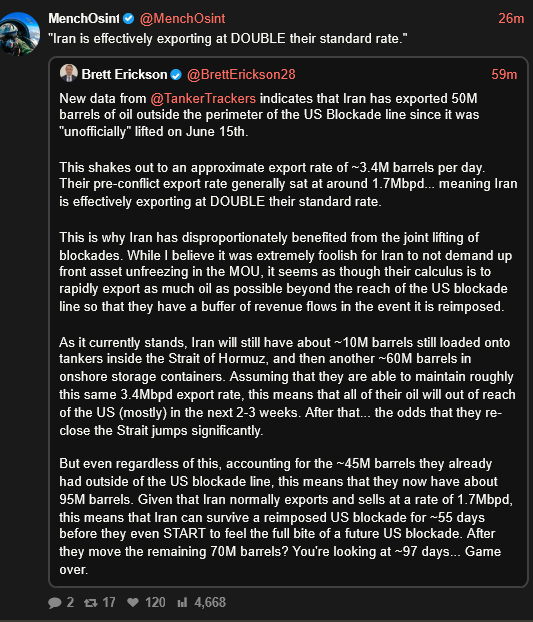
Task: Visit the @BrettErickson28 handle link
Action: (241, 75)
